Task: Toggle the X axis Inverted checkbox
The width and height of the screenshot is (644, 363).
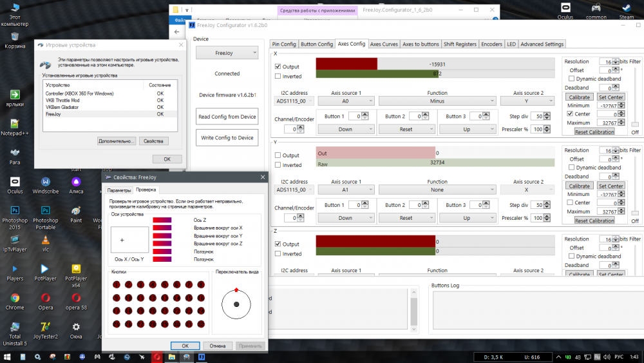Action: [278, 76]
